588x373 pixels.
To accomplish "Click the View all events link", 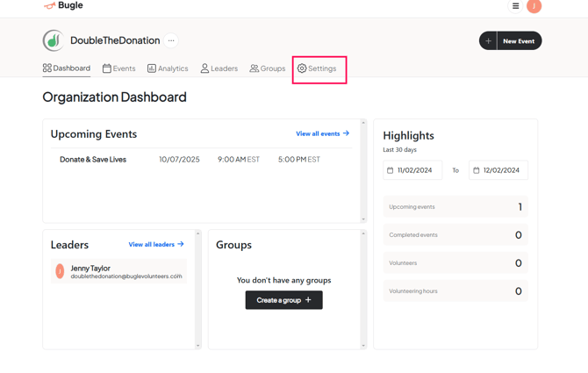I will [322, 134].
